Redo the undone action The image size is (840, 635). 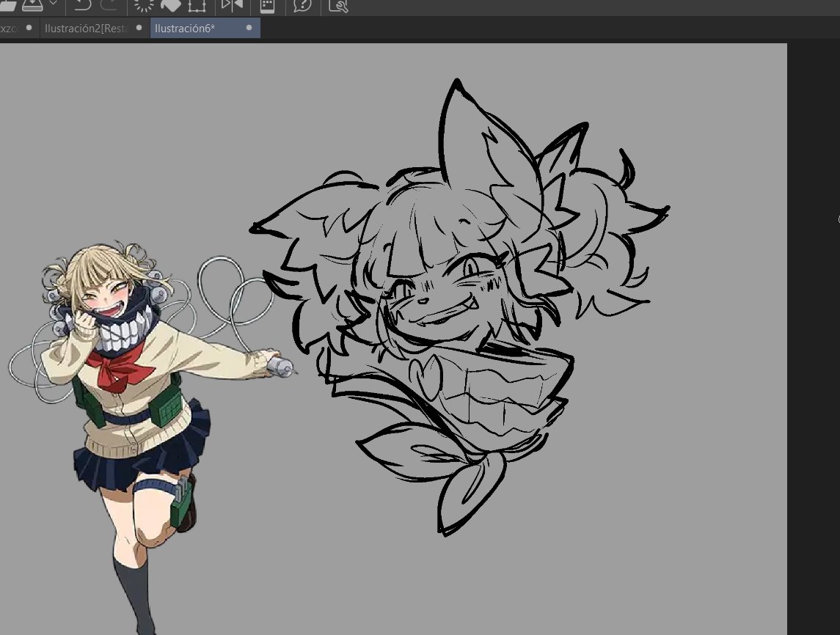coord(109,5)
